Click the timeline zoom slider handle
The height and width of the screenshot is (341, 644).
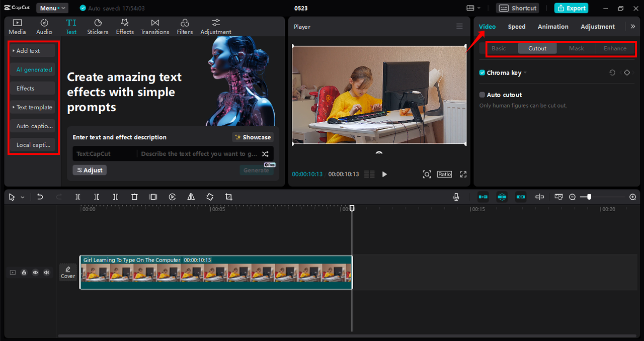589,197
